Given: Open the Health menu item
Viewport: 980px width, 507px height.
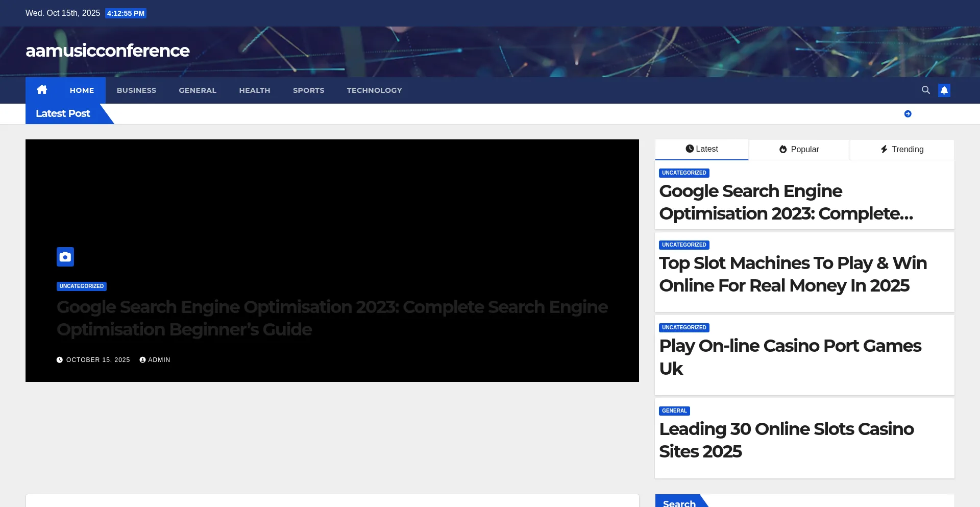Looking at the screenshot, I should pyautogui.click(x=254, y=90).
